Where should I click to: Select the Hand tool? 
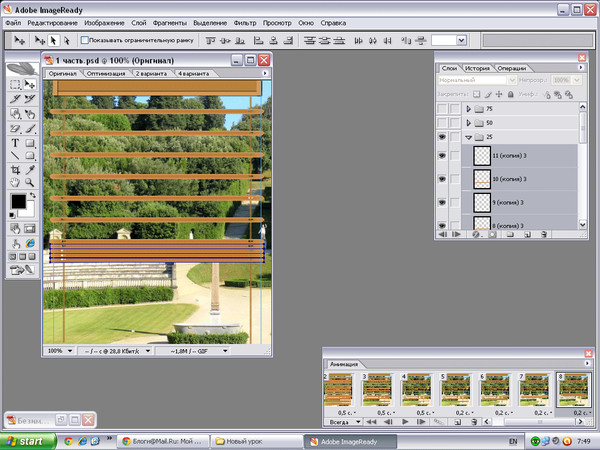[15, 183]
